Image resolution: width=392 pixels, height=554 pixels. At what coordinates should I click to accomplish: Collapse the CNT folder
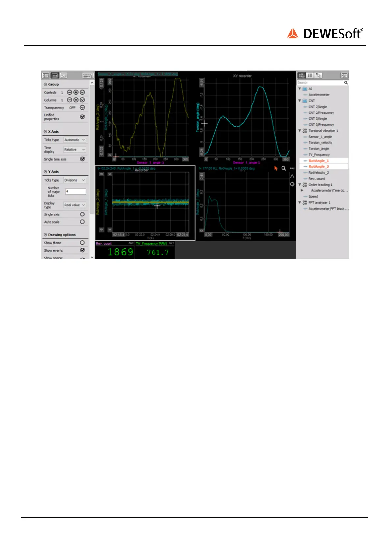pos(300,101)
